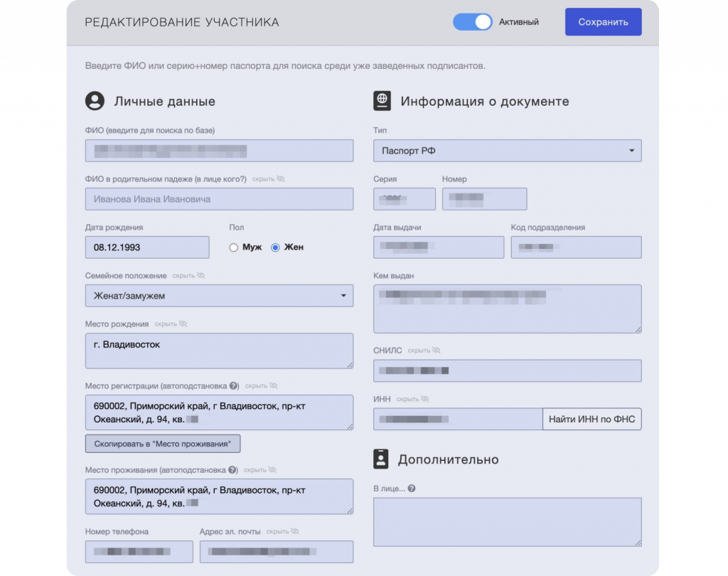Image resolution: width=728 pixels, height=576 pixels.
Task: Select the Муж radio button
Action: pos(233,247)
